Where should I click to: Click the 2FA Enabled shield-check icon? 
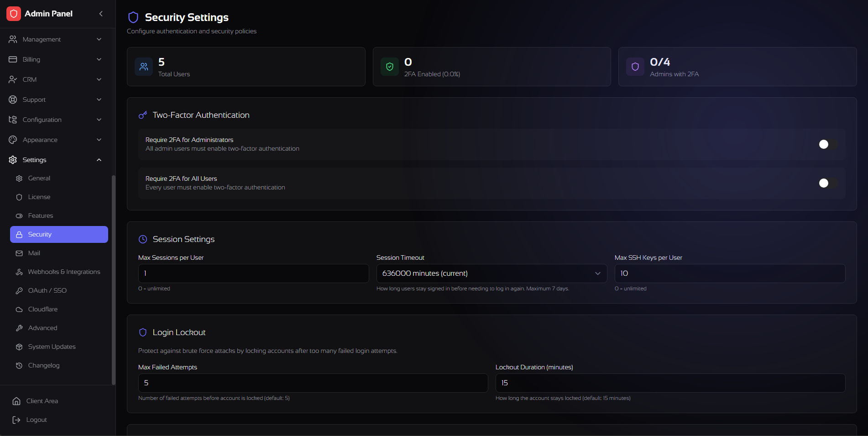390,67
